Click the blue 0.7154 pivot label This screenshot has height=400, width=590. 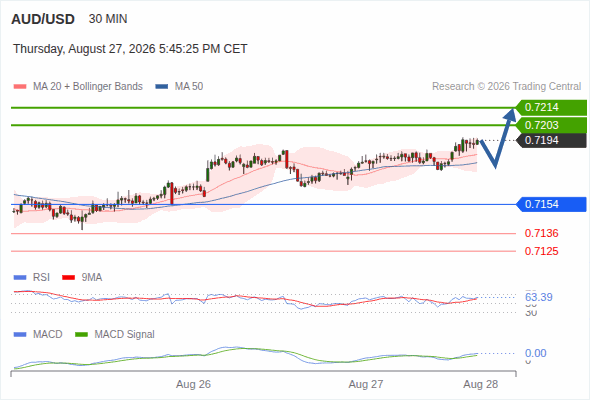[551, 204]
